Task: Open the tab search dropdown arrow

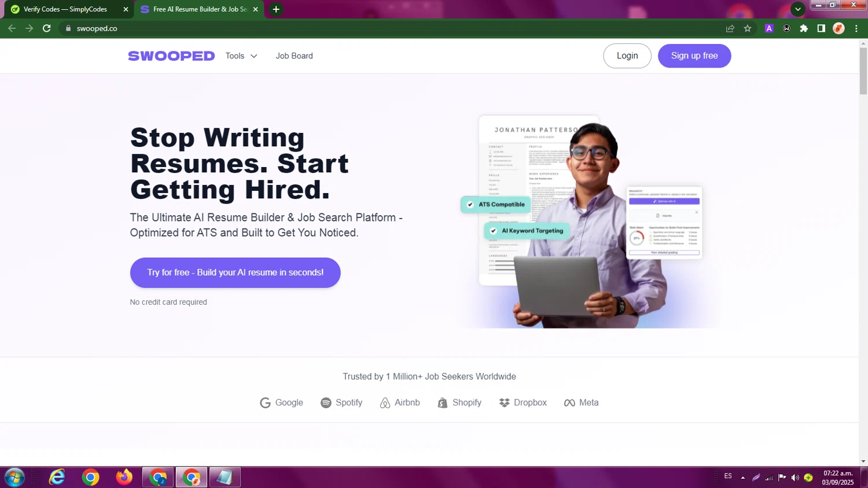Action: 798,9
